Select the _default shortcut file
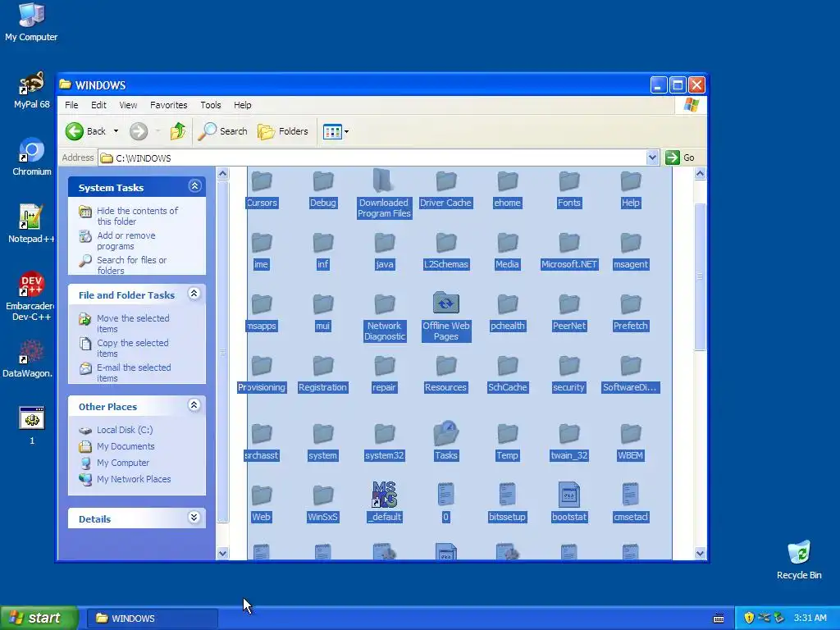 click(x=384, y=502)
